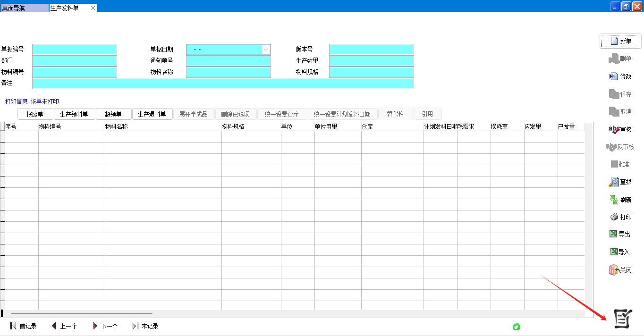This screenshot has width=644, height=336.
Task: Click the 备注 remarks input field
Action: (223, 84)
